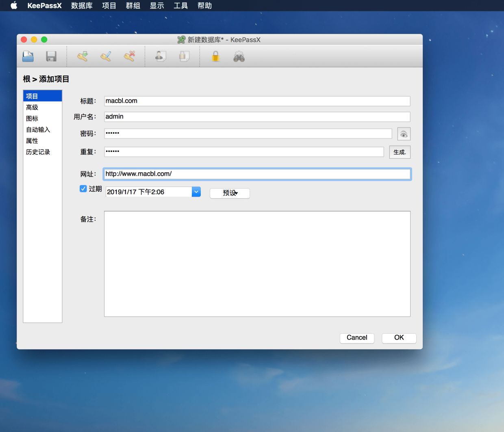Click the Open database toolbar icon

coord(28,56)
